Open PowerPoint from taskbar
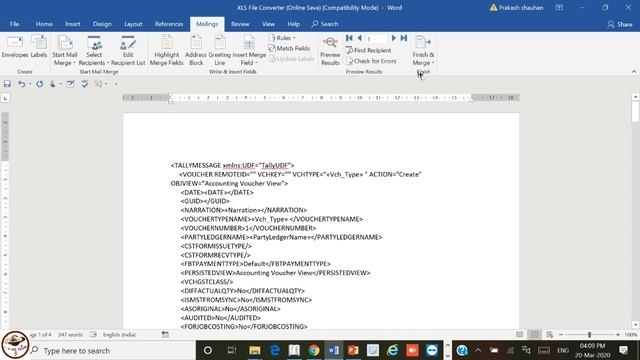Image resolution: width=640 pixels, height=360 pixels. 353,351
